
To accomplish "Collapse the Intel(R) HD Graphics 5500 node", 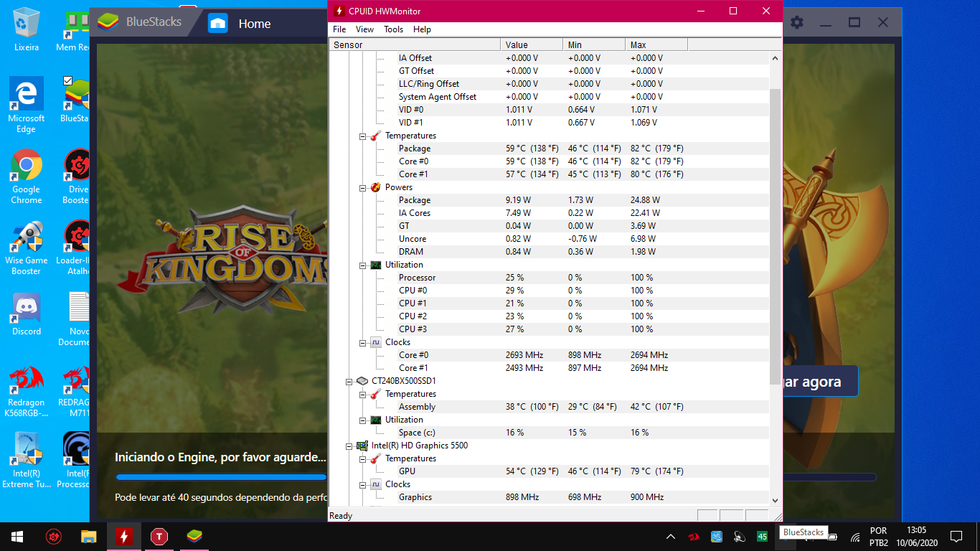I will pos(349,446).
